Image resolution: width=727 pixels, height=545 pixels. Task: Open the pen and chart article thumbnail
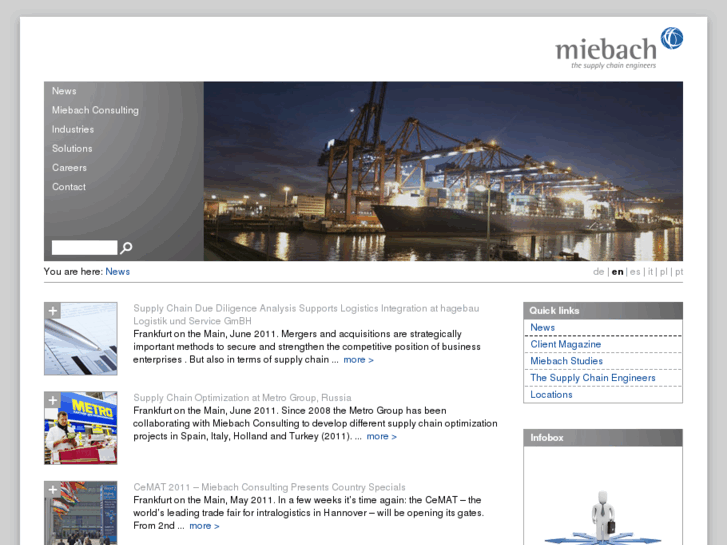point(81,339)
